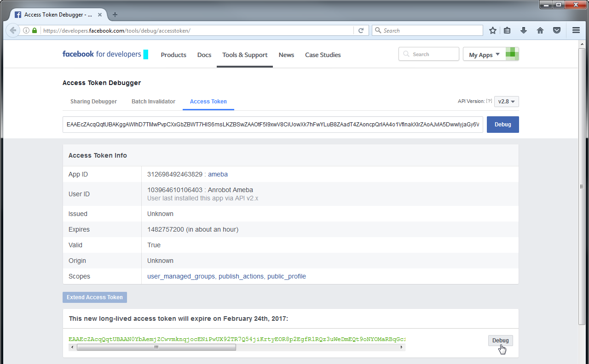Click the magnifier icon in browser search box
Viewport: 589px width, 364px height.
(378, 31)
